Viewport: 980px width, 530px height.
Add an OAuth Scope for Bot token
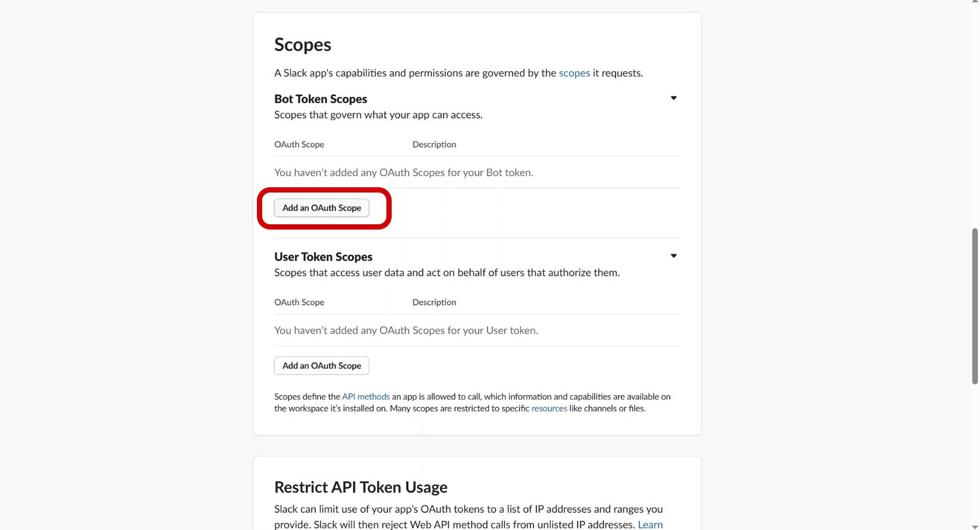coord(321,208)
